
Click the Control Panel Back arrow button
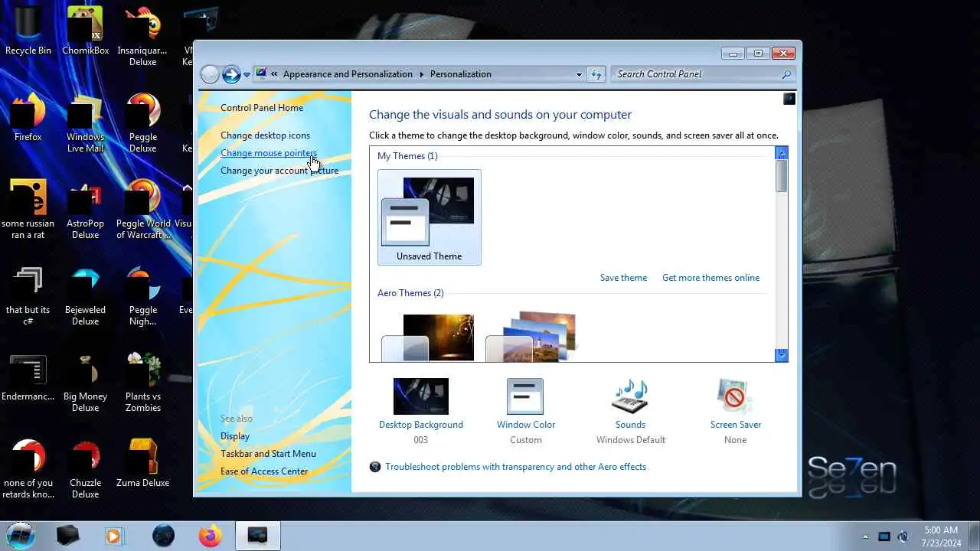[210, 74]
